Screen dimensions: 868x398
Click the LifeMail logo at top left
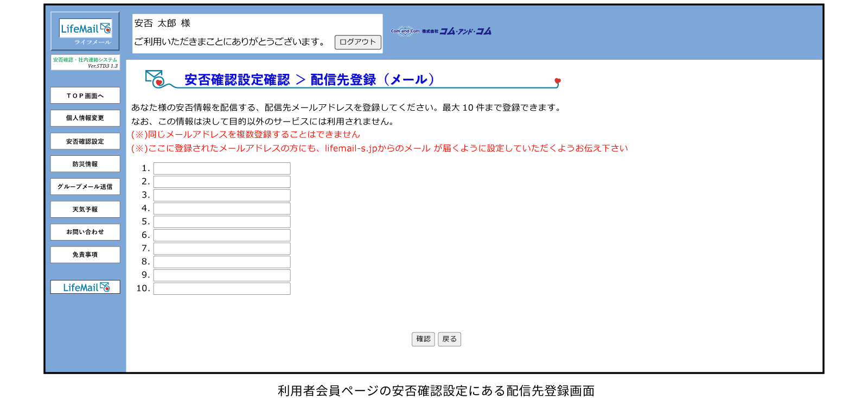[85, 31]
